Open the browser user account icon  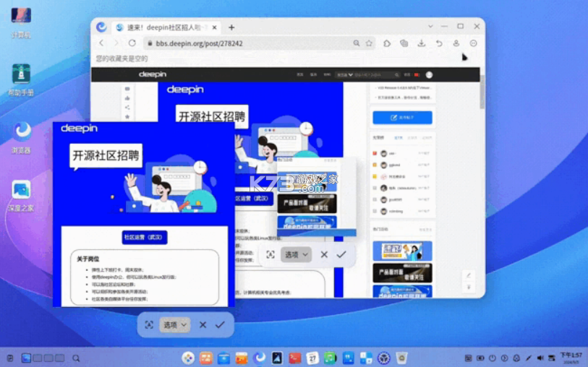pos(456,43)
